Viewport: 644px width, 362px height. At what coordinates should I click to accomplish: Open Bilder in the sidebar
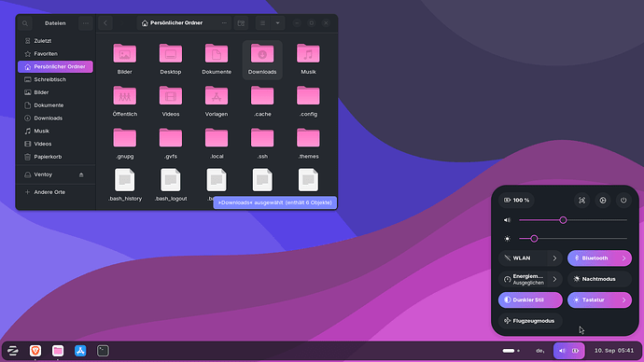tap(55, 92)
